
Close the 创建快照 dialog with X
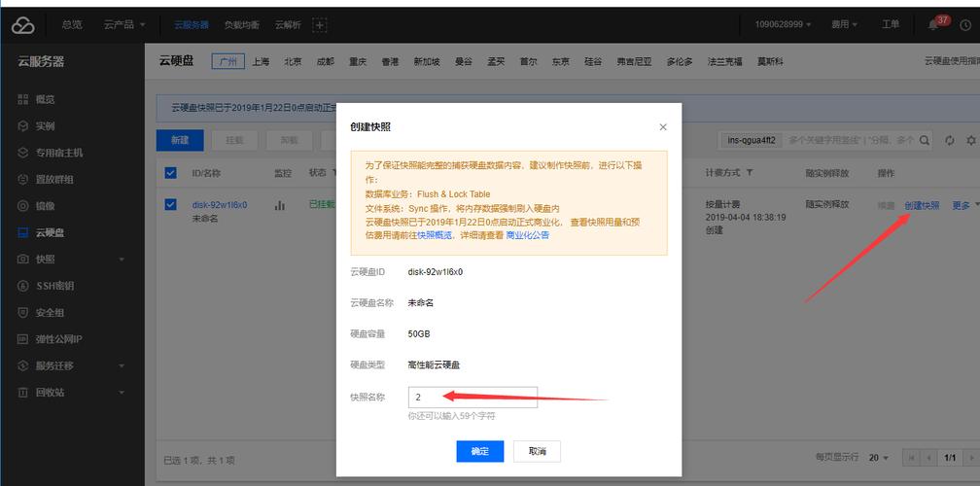click(663, 126)
